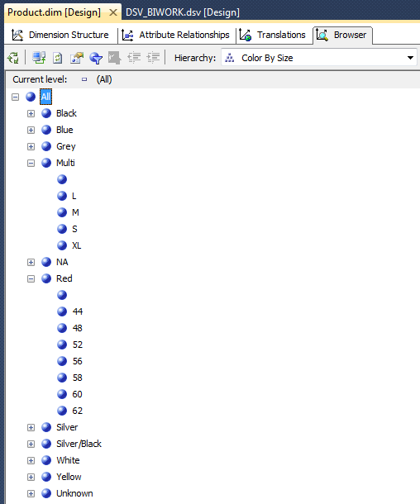This screenshot has height=504, width=420.
Task: Click the sphere icon beside size 44
Action: point(62,311)
